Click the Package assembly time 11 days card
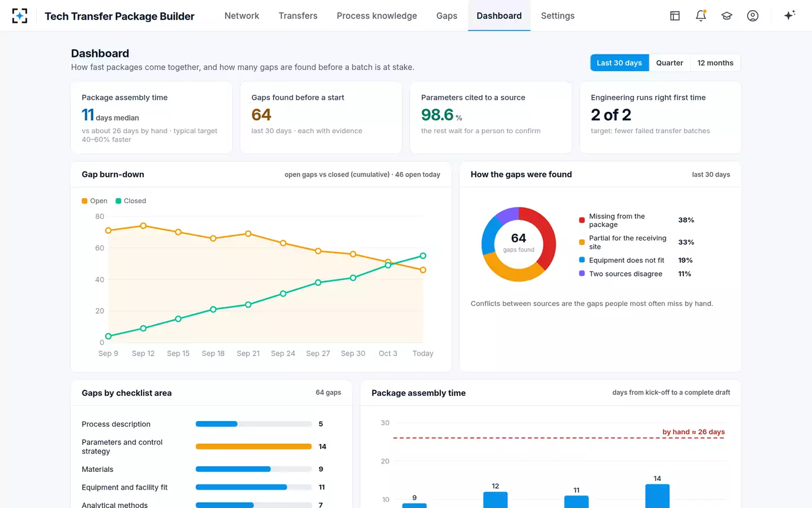The width and height of the screenshot is (812, 508). pos(152,117)
